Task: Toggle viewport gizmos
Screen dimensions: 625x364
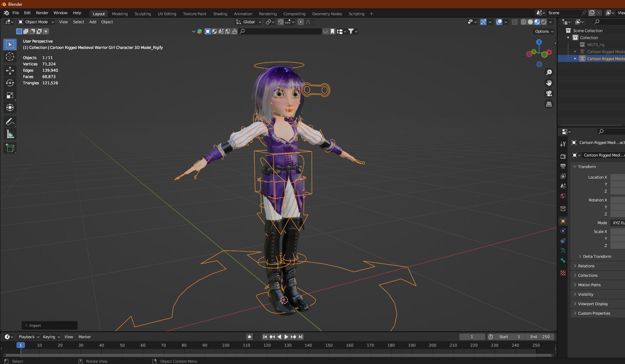Action: pos(483,22)
